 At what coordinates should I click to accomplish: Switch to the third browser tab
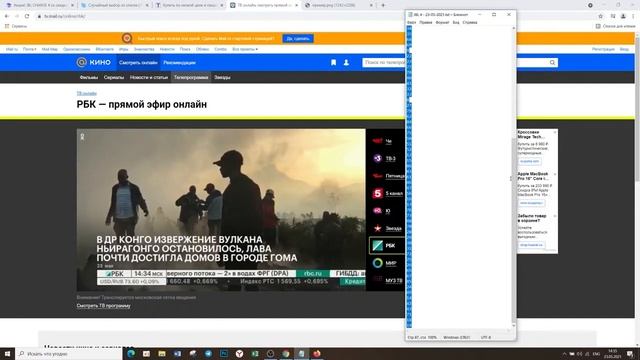190,5
